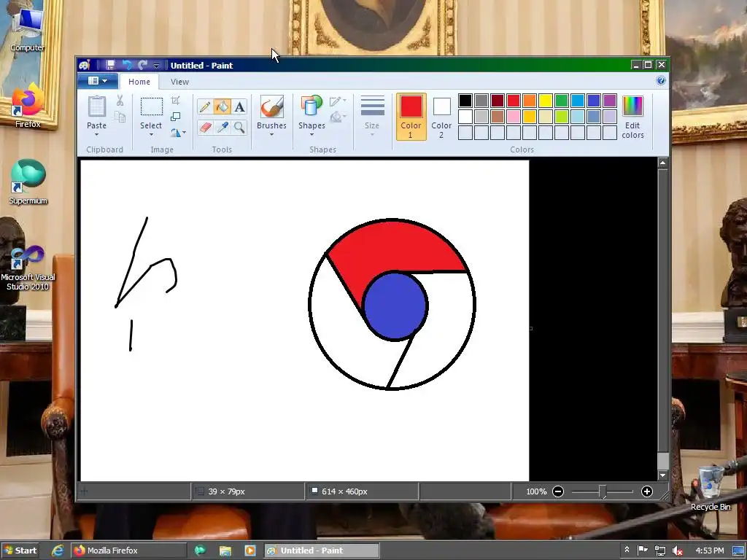This screenshot has width=747, height=560.
Task: Open Firefox desktop shortcut
Action: point(28,106)
